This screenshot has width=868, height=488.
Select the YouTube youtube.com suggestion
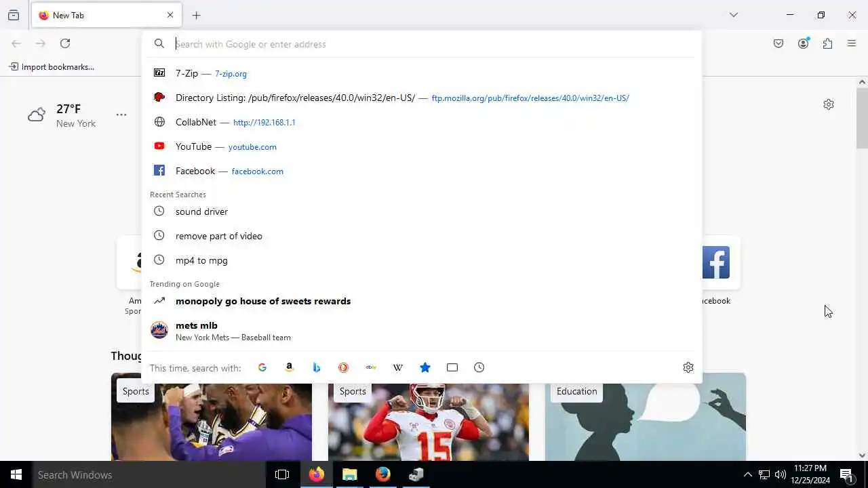(x=422, y=146)
